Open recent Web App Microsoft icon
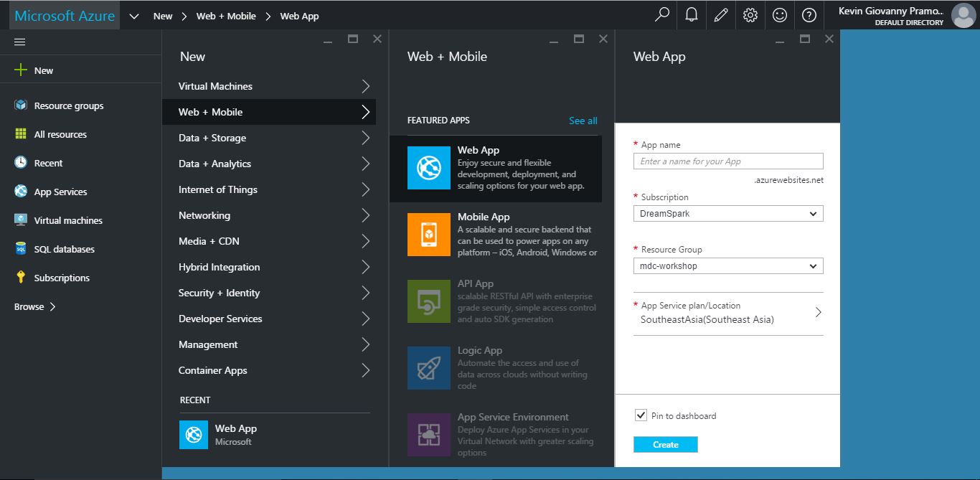 click(x=194, y=435)
